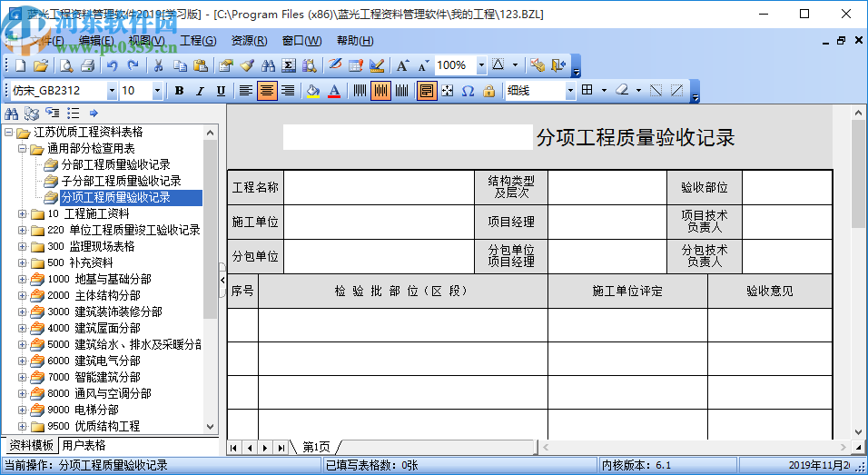This screenshot has width=868, height=475.
Task: Go to the next page arrow
Action: pos(266,448)
